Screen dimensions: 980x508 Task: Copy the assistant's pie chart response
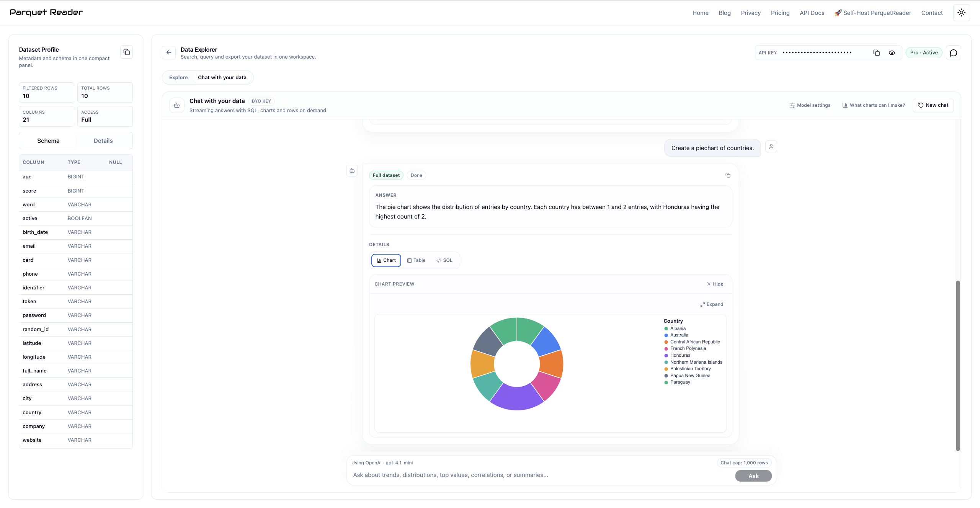728,175
